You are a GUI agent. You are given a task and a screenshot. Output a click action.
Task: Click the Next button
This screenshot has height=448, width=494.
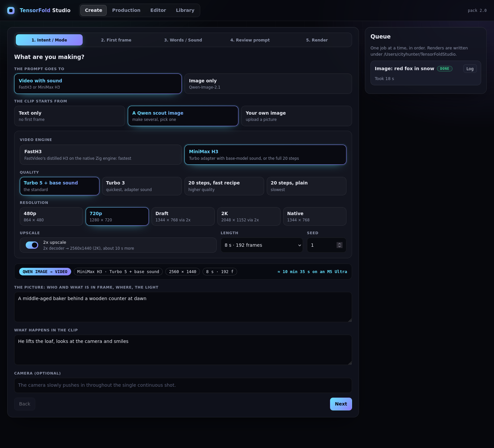click(341, 404)
